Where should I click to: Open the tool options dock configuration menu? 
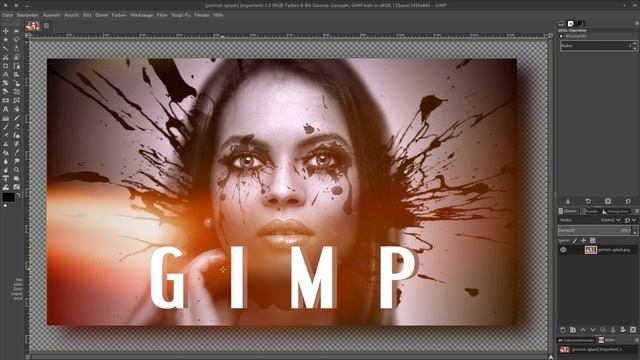pyautogui.click(x=637, y=23)
